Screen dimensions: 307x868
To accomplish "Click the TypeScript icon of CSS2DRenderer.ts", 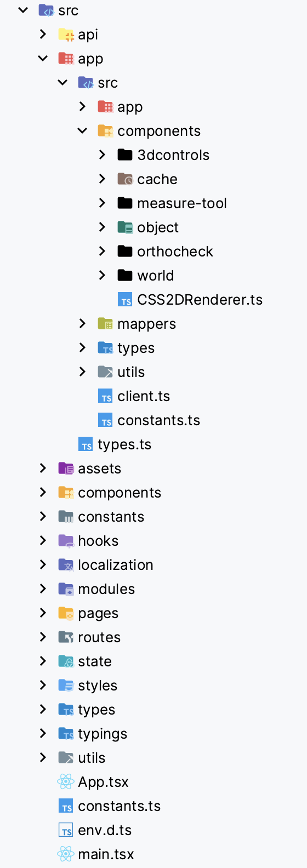I will pos(125,300).
